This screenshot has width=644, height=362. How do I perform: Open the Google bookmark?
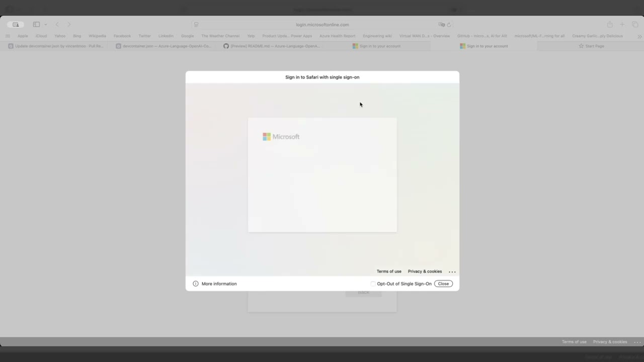tap(188, 36)
